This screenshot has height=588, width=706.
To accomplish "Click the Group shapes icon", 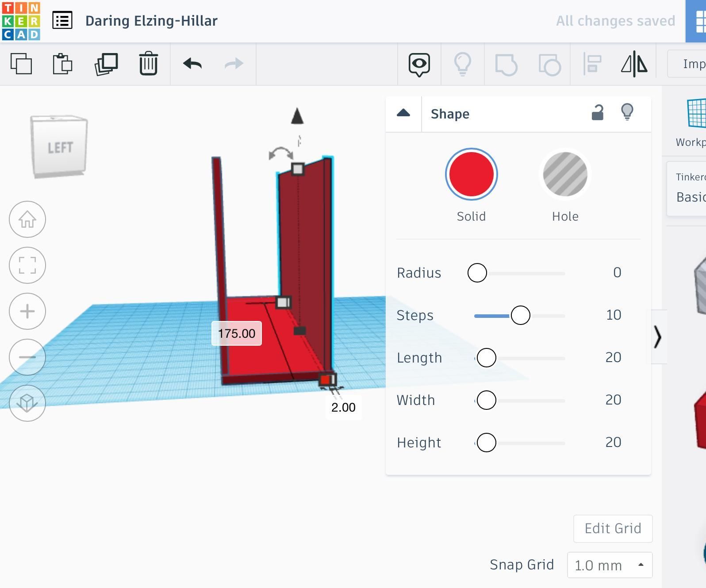I will [506, 65].
